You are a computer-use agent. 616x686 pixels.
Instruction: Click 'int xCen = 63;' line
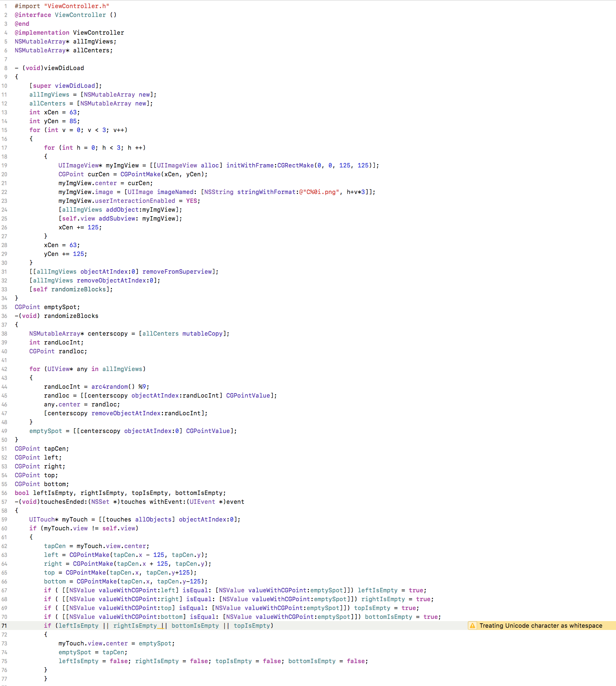tap(55, 112)
